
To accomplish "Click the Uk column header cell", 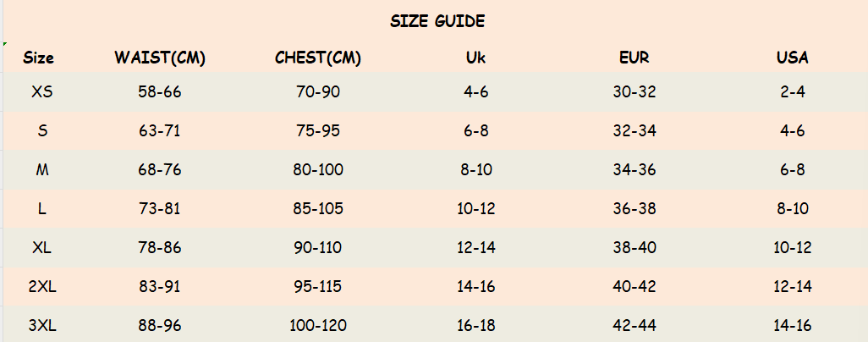I will point(476,58).
